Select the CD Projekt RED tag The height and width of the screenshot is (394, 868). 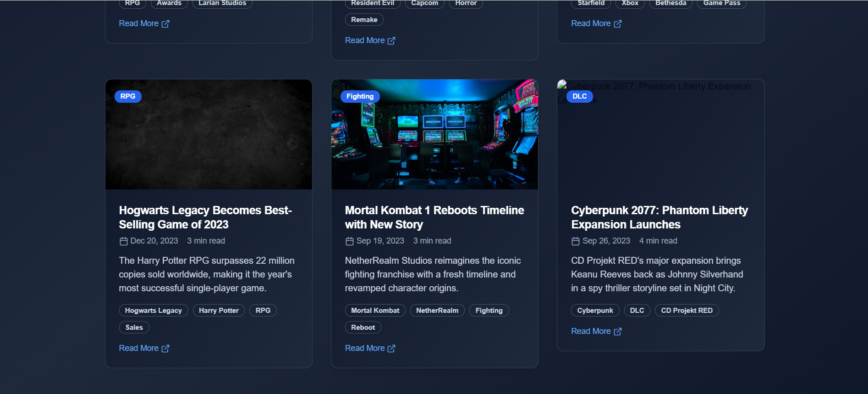tap(687, 311)
